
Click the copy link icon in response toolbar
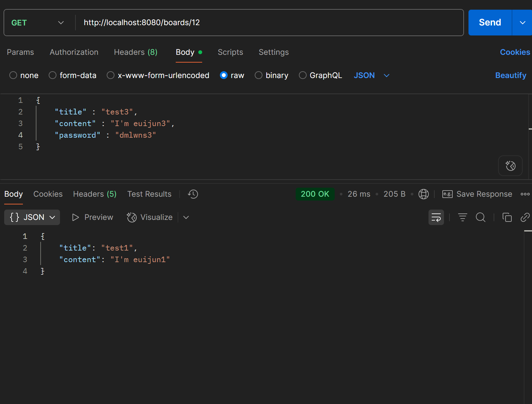point(525,217)
